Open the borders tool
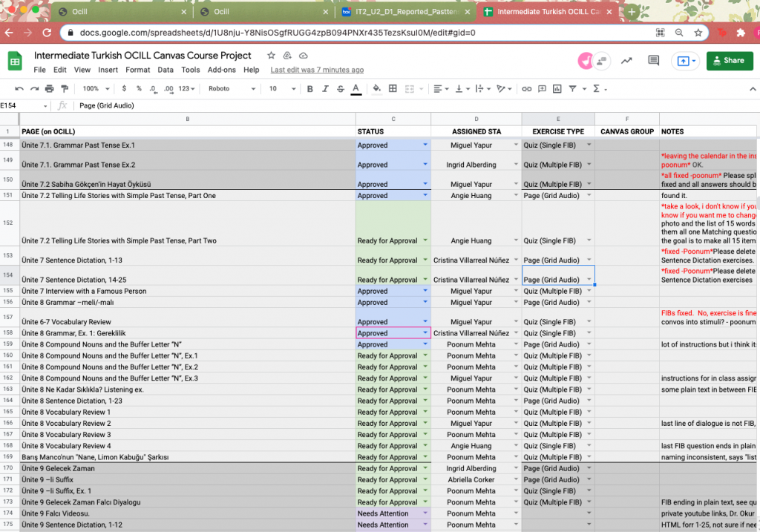The height and width of the screenshot is (532, 760). pyautogui.click(x=393, y=89)
